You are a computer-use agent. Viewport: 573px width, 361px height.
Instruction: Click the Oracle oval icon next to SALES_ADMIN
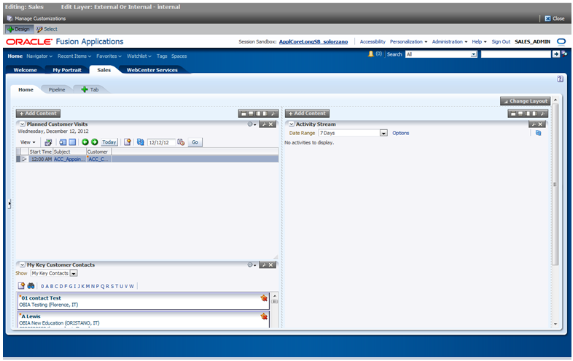click(x=561, y=42)
